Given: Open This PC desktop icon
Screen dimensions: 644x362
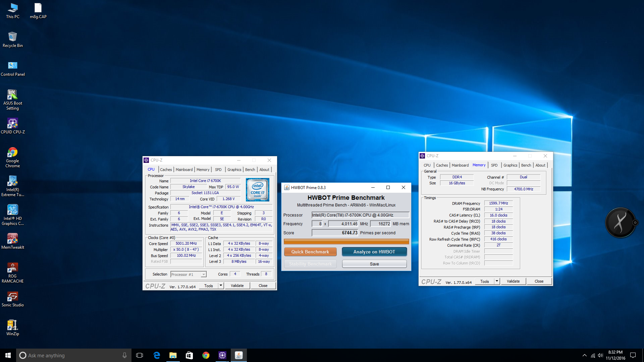Looking at the screenshot, I should pos(13,11).
